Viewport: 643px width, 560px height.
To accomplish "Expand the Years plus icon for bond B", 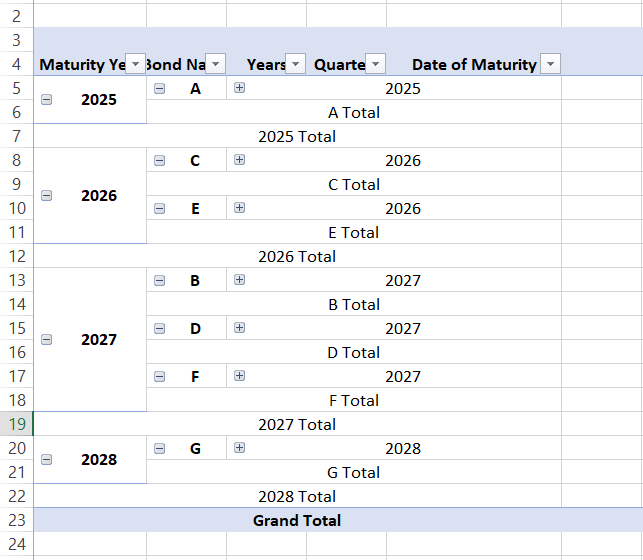I will tap(239, 280).
